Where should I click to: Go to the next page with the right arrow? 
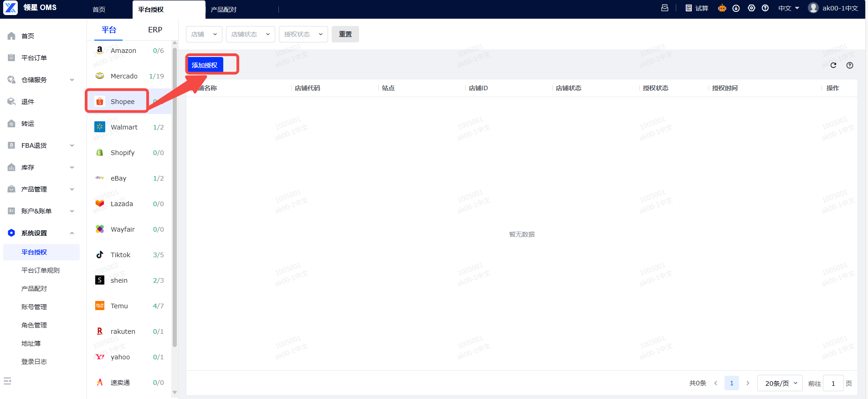pyautogui.click(x=748, y=383)
